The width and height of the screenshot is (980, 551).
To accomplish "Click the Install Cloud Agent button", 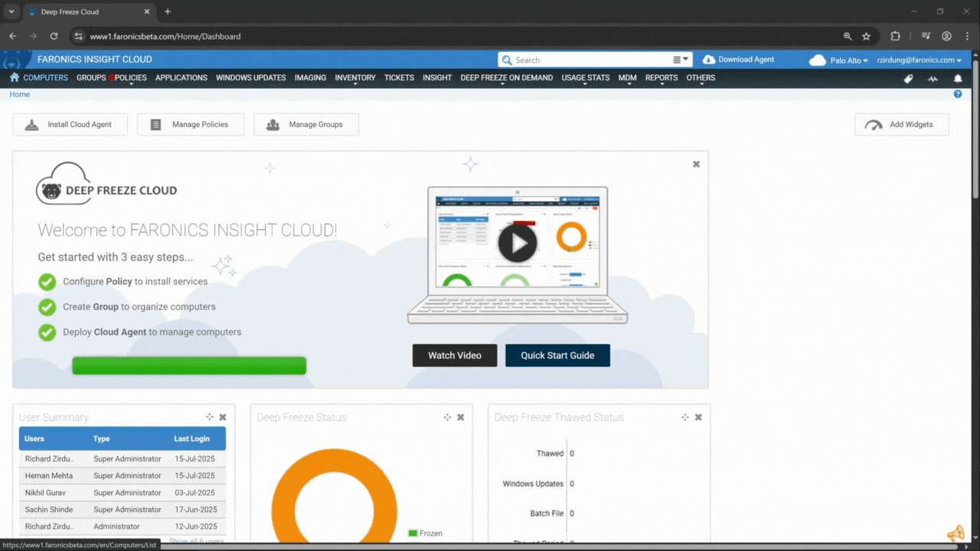I will coord(70,125).
